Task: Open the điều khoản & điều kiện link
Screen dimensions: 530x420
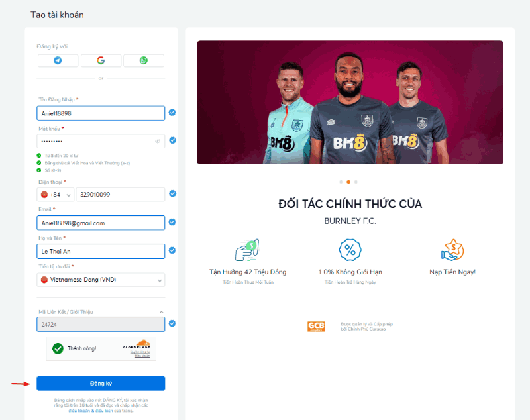Action: 91,411
